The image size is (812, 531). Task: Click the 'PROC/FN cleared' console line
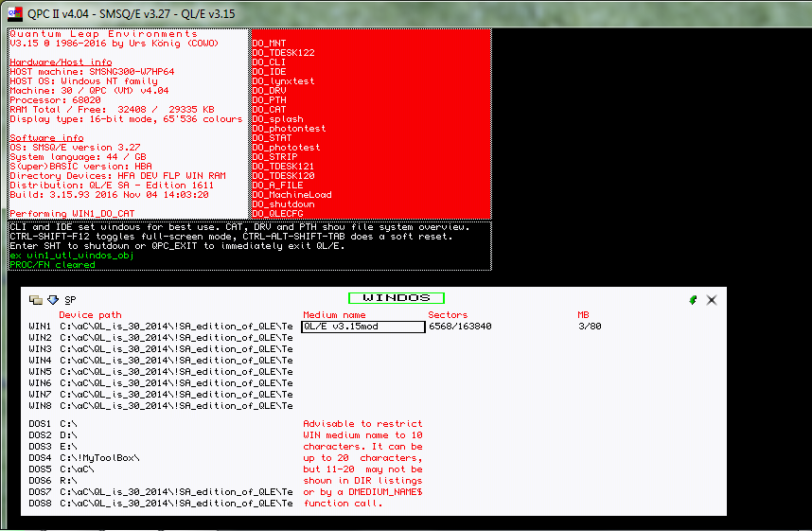[x=52, y=265]
